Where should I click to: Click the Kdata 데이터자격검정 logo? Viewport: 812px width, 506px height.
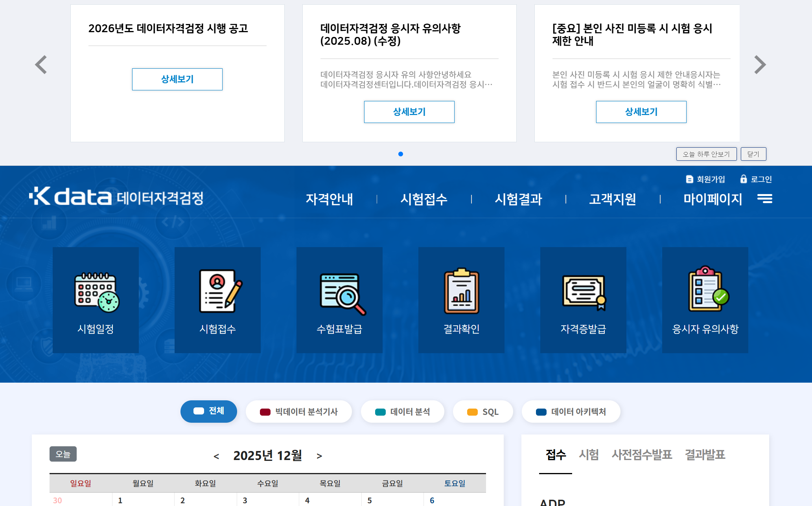point(116,196)
